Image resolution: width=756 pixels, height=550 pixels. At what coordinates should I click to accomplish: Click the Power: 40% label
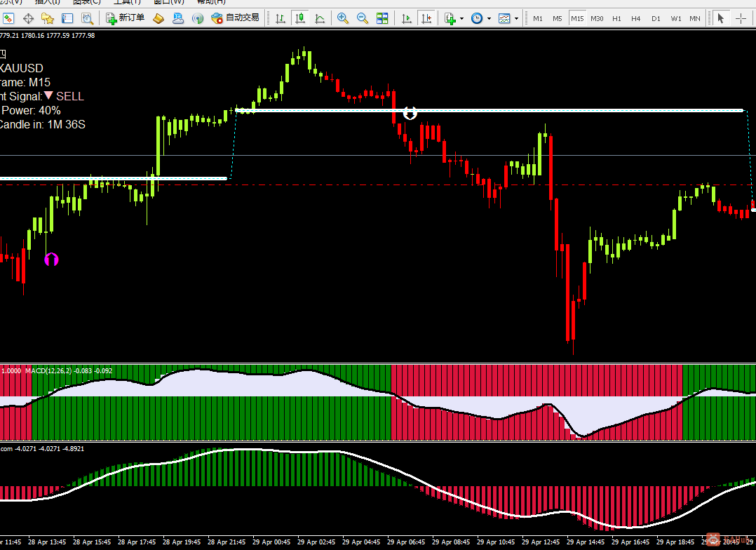(31, 110)
